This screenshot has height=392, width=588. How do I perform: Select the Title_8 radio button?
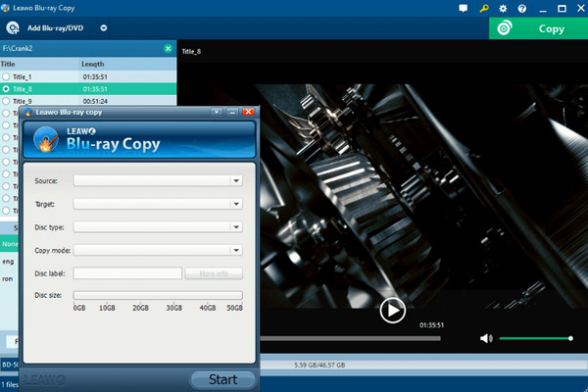click(x=6, y=89)
